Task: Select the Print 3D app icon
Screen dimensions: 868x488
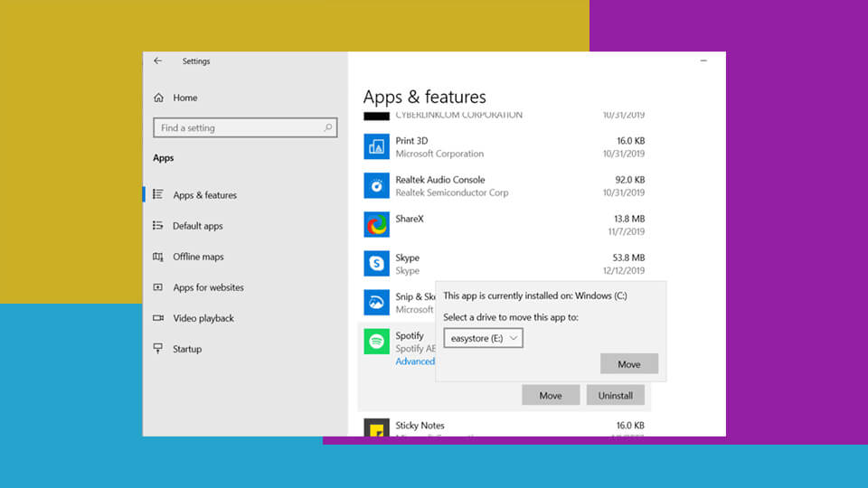Action: [376, 146]
